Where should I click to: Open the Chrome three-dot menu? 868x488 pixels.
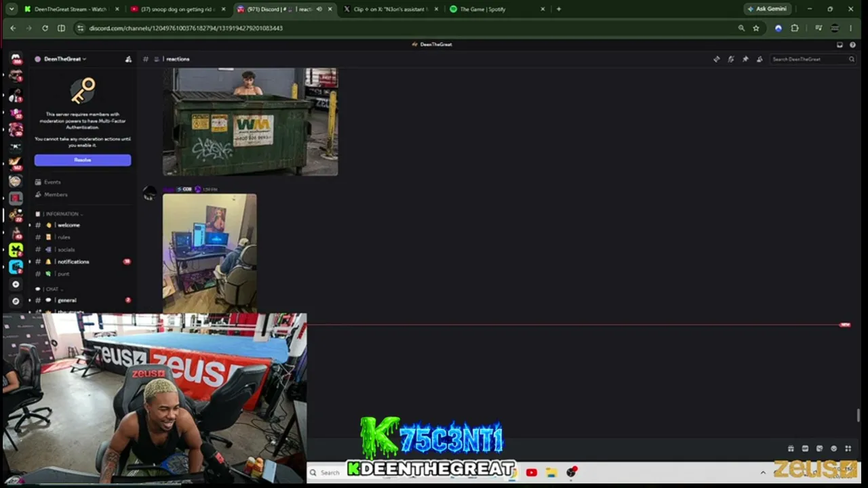(x=850, y=28)
